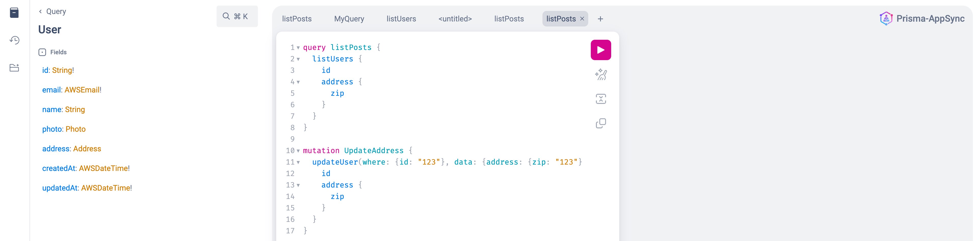Open the Photo type link
The image size is (980, 241).
pos(75,129)
